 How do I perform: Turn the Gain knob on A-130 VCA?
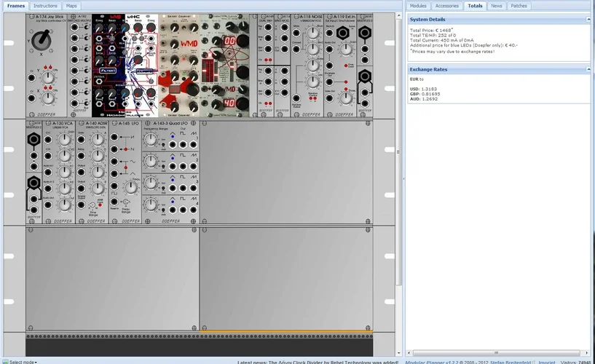(x=65, y=140)
